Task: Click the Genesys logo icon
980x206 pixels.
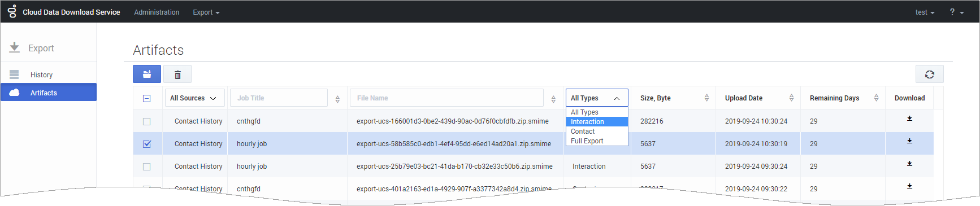Action: (x=12, y=11)
